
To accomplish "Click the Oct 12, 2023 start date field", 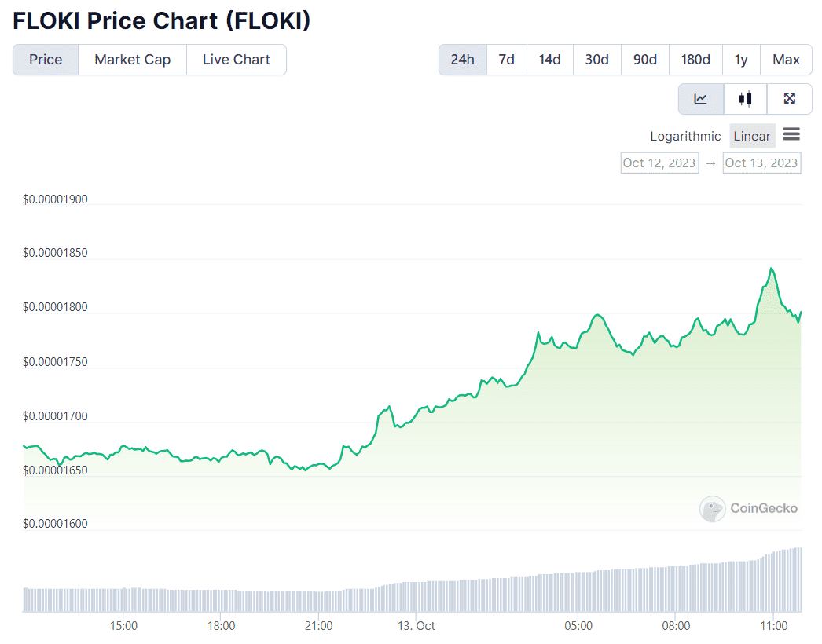I will tap(659, 163).
